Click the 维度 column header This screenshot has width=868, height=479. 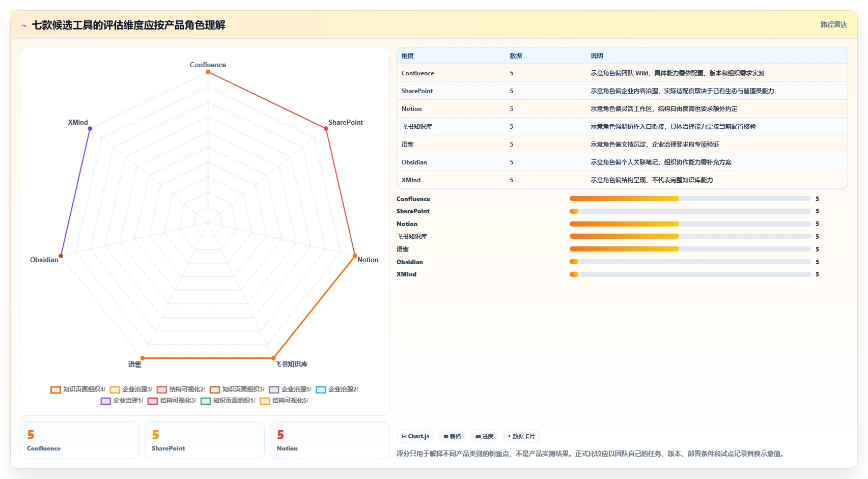(x=408, y=56)
